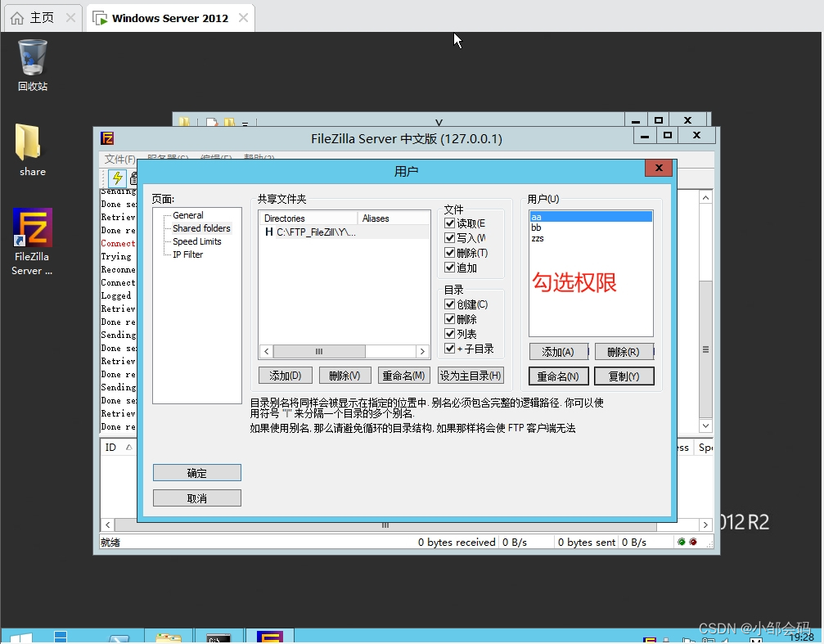Toggle the directory 删除 checkbox under 目录
Image resolution: width=824 pixels, height=644 pixels.
click(449, 319)
